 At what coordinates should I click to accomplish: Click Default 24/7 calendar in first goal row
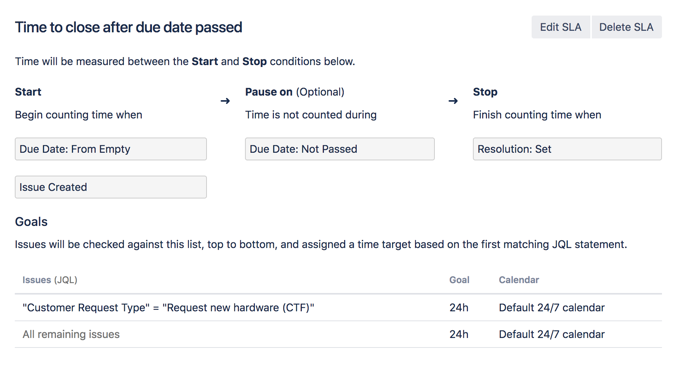pos(551,308)
